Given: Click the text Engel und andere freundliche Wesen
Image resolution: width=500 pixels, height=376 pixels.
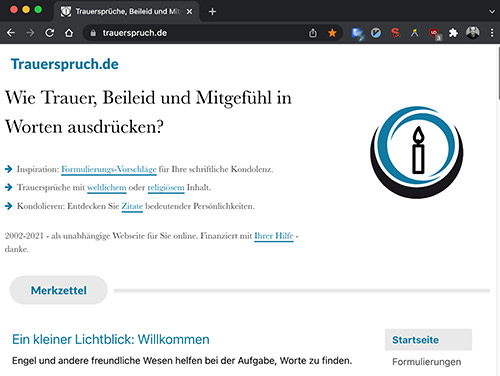Looking at the screenshot, I should (182, 361).
